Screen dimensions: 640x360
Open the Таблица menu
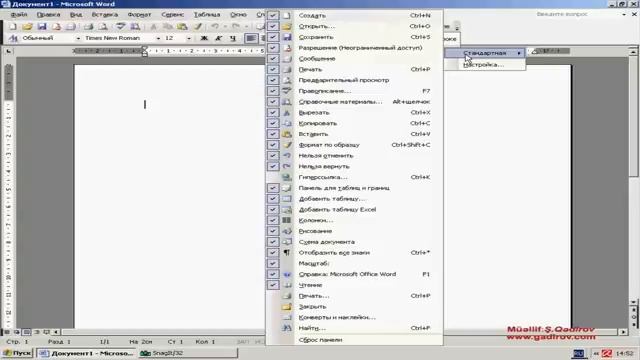pos(207,15)
